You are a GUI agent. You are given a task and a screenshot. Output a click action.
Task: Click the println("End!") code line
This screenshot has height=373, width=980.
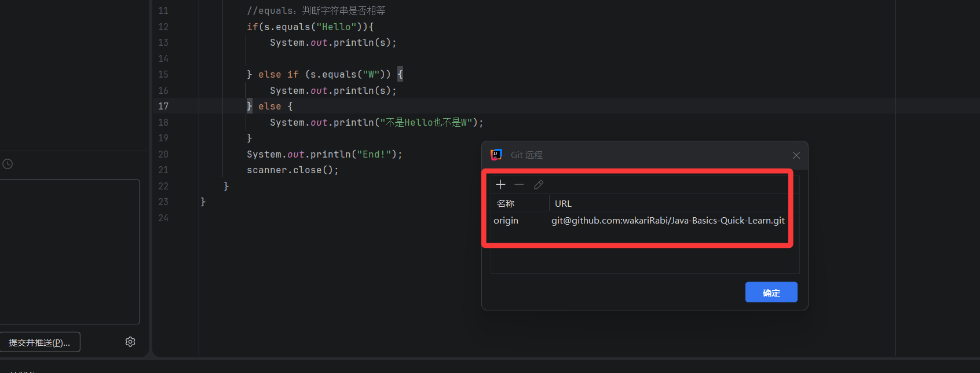324,155
